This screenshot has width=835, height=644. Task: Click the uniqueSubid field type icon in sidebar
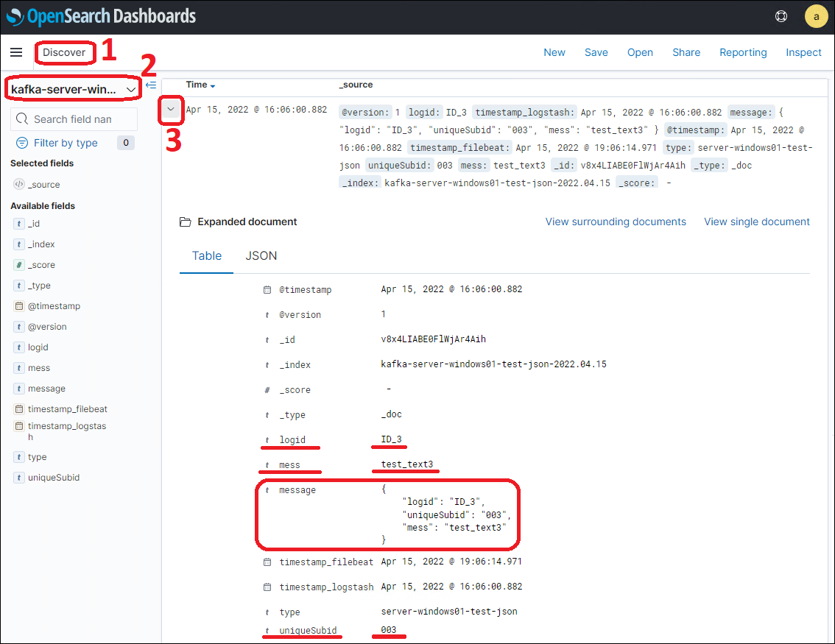(19, 478)
